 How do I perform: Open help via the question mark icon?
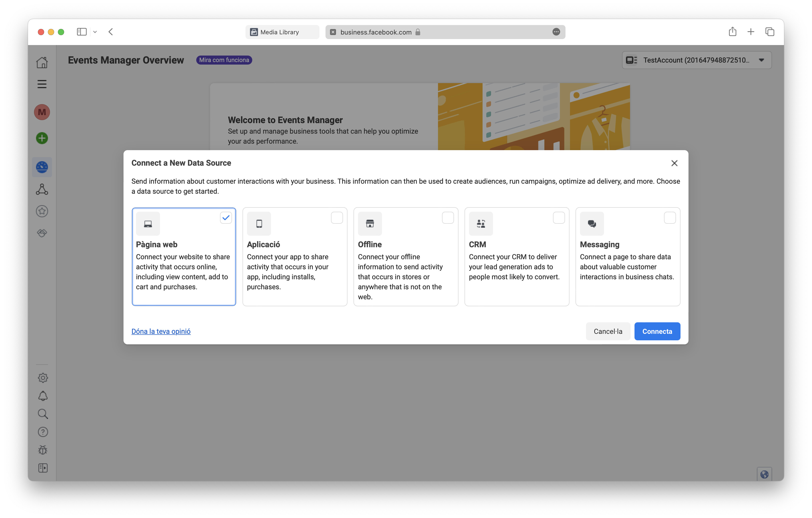[x=42, y=432]
